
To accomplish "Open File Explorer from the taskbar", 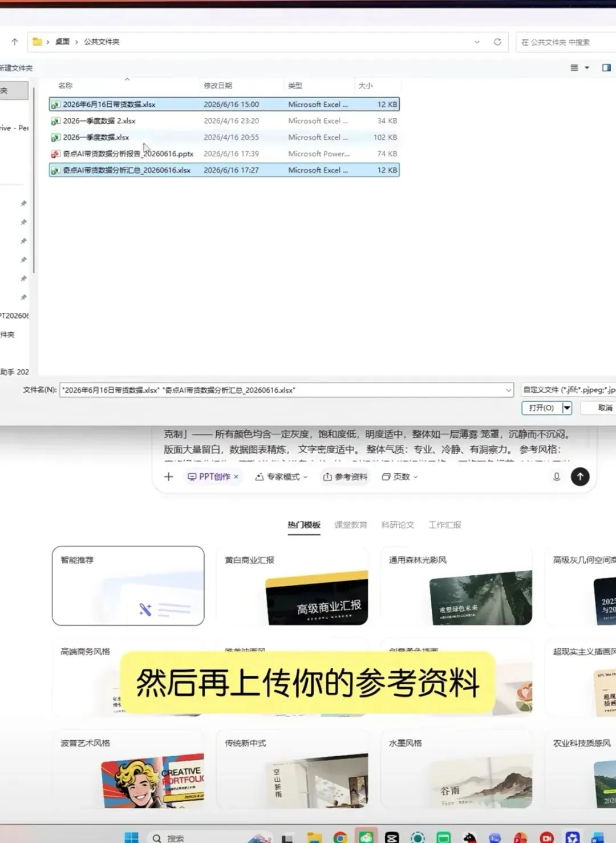I will point(314,838).
